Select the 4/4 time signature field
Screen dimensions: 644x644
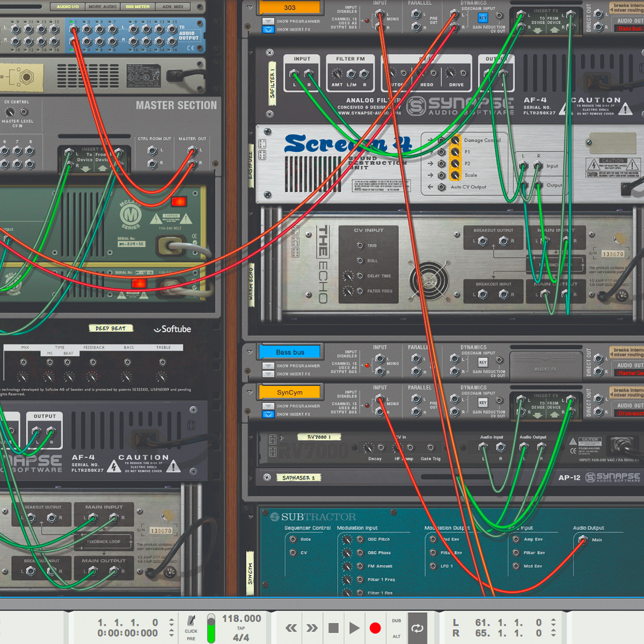(241, 638)
